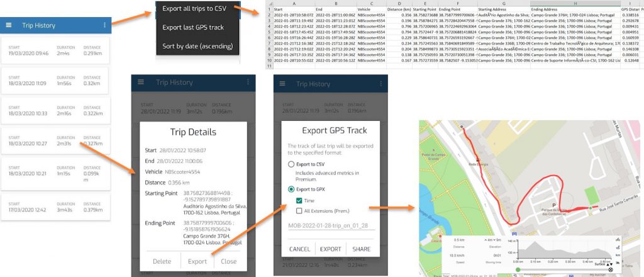
Task: Select the Export to CSV radio option
Action: tap(291, 164)
